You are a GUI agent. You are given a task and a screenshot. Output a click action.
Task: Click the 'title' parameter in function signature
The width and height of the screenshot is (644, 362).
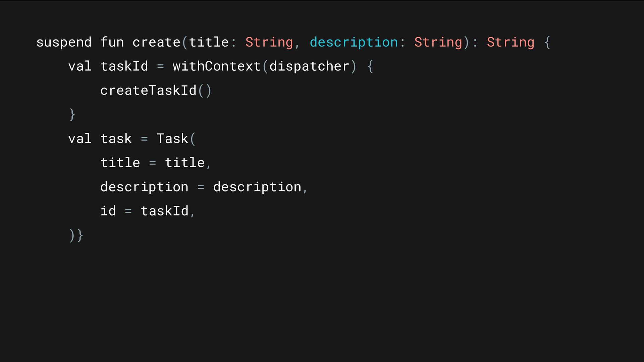[x=209, y=42]
